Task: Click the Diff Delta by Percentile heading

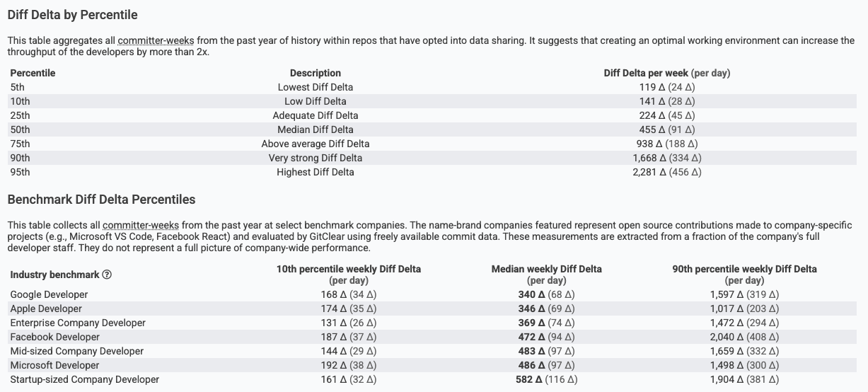Action: (73, 15)
